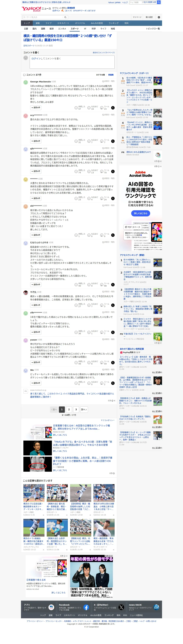Click the ヘルプ link in top bar
This screenshot has width=183, height=644.
click(x=125, y=3)
